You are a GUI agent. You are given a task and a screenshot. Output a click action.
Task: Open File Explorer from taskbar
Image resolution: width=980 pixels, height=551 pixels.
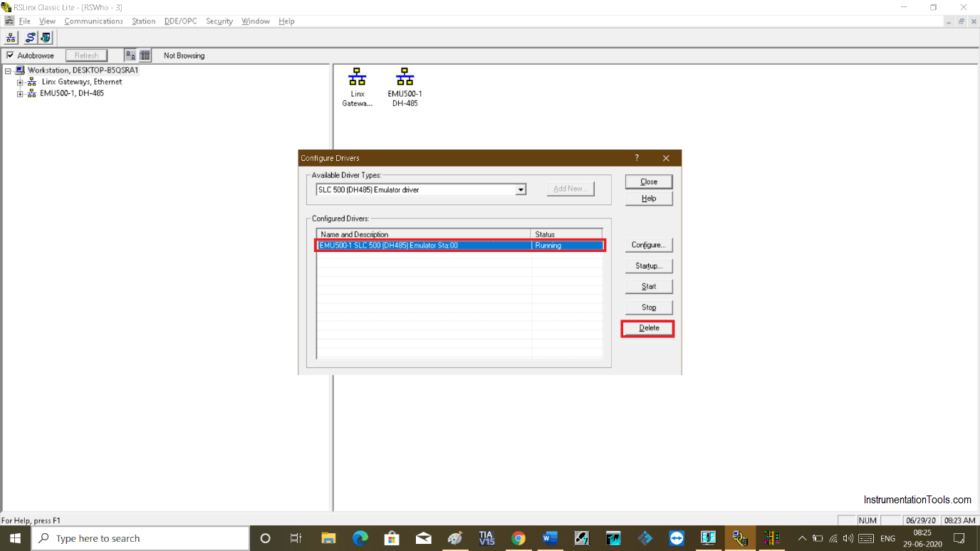coord(328,538)
